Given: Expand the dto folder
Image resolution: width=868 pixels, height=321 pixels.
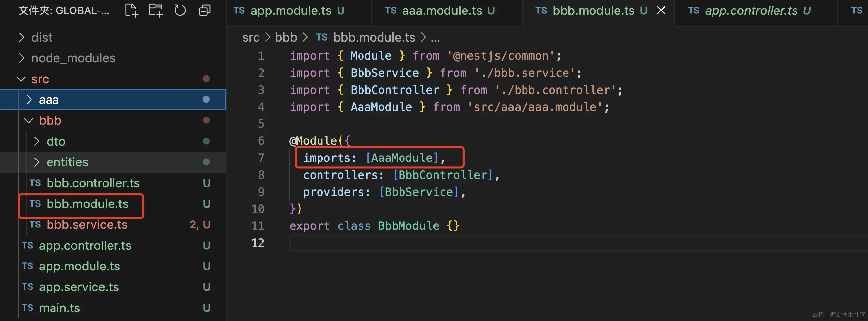Looking at the screenshot, I should [x=37, y=141].
